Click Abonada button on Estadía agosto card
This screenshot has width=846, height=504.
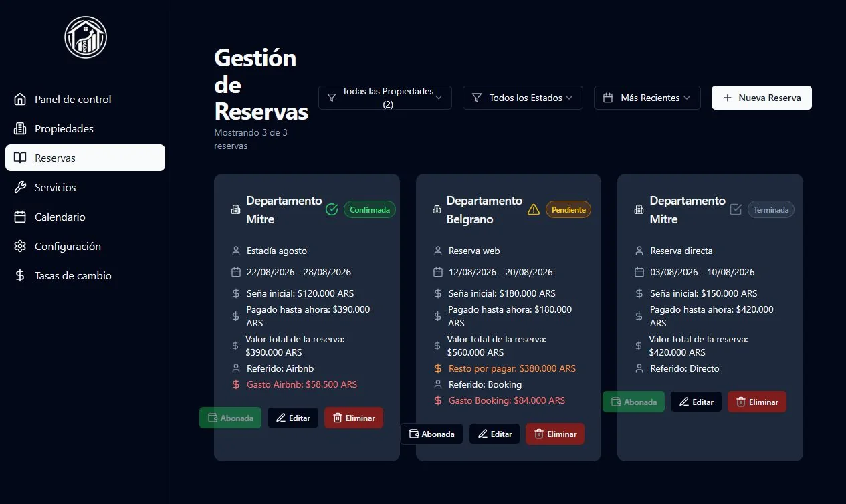[230, 418]
